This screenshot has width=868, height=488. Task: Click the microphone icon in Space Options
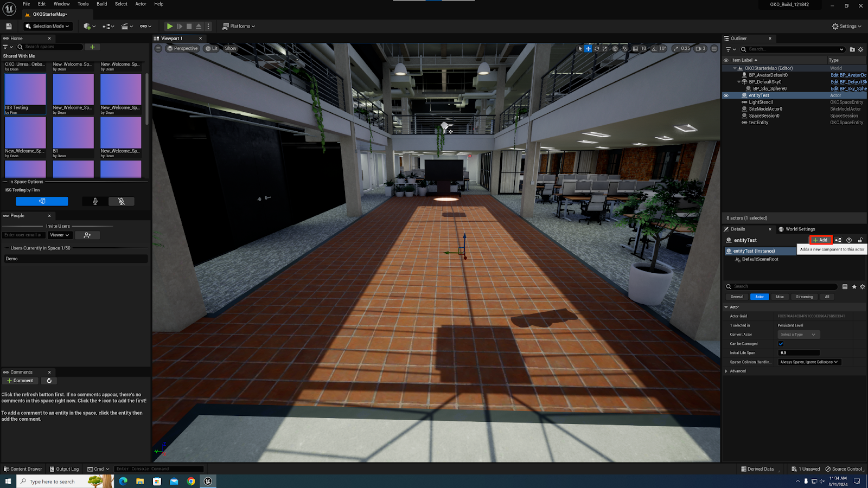coord(95,201)
